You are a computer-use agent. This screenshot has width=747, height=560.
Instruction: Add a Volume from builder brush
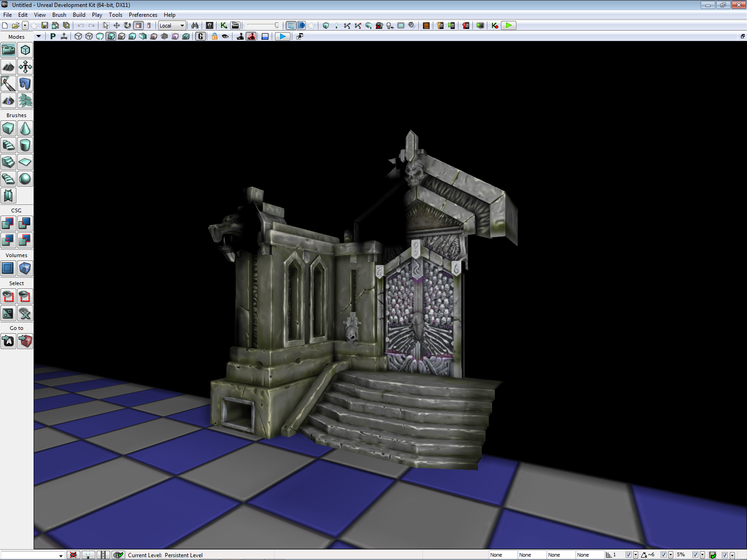coord(25,268)
